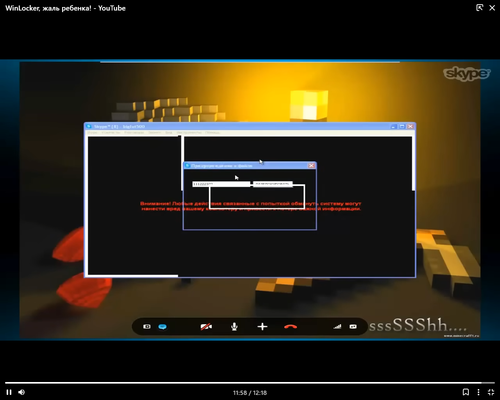Maximize the shared Skype window
500x400 pixels.
coord(402,126)
